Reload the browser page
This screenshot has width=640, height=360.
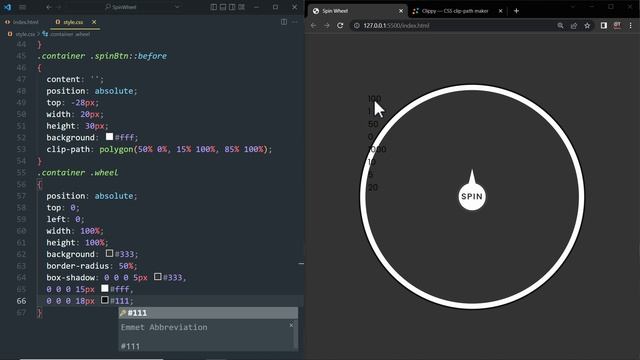tap(340, 25)
